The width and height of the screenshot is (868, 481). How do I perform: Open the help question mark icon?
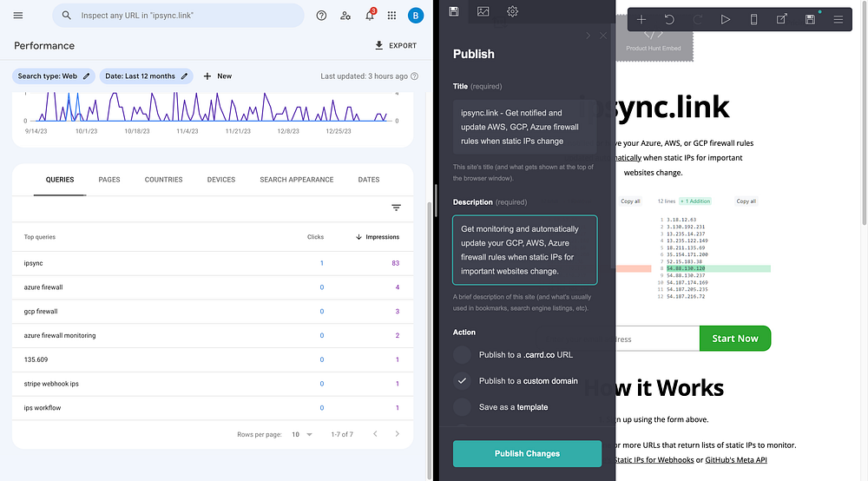321,16
